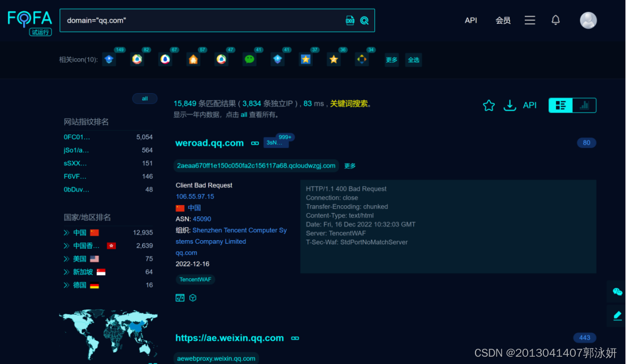Click the qq.com domain link

pos(186,253)
